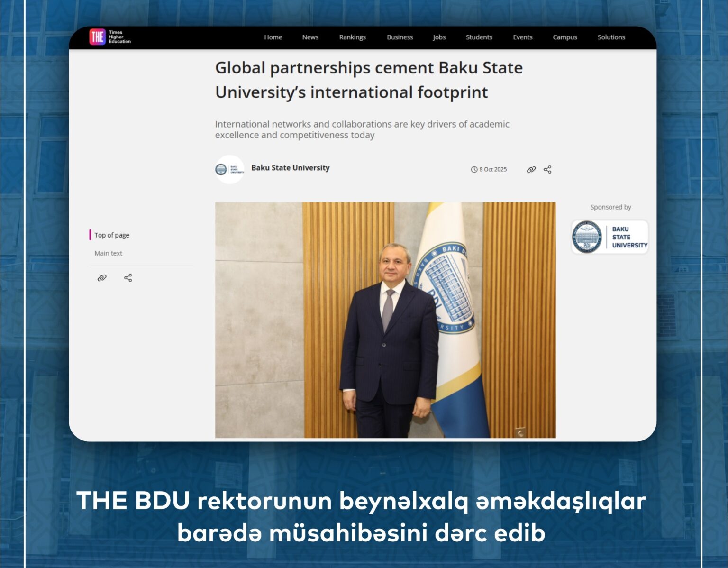This screenshot has height=568, width=728.
Task: Click the Azerbaijani caption starting THE BDU rektorunun
Action: tap(361, 517)
